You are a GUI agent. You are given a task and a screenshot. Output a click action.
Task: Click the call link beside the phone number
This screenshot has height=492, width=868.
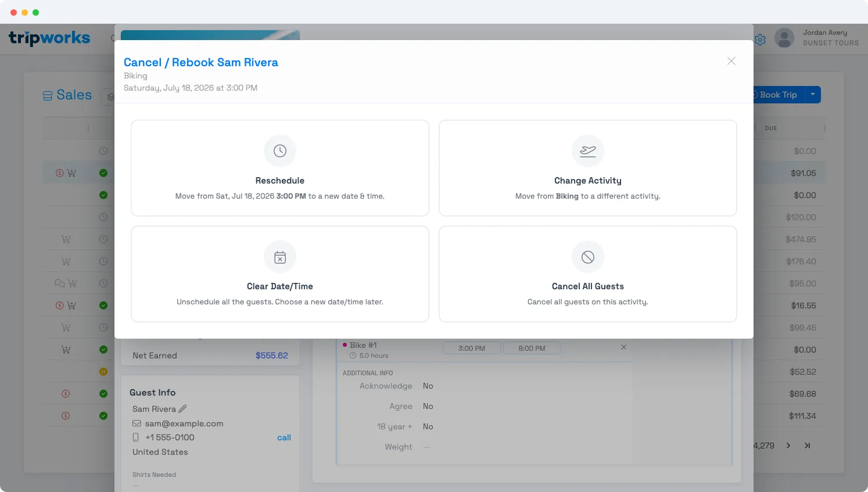tap(284, 437)
